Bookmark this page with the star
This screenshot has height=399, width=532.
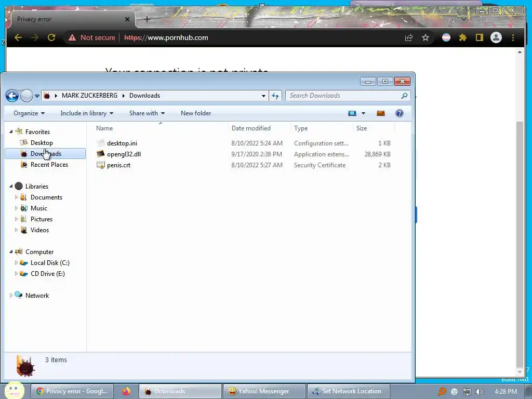click(x=425, y=37)
